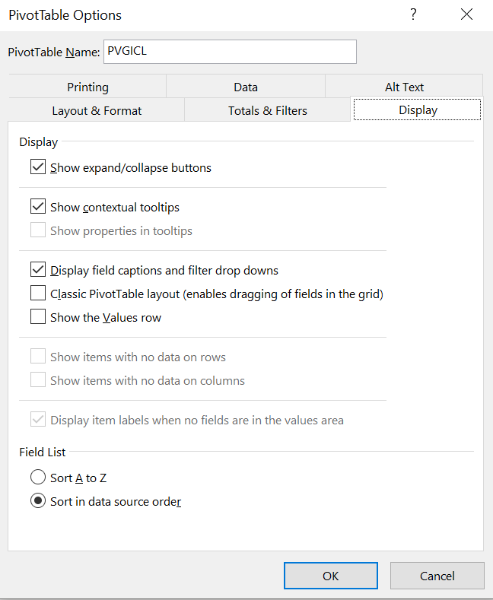The width and height of the screenshot is (493, 600).
Task: Select Sort in data source order radio
Action: tap(38, 501)
